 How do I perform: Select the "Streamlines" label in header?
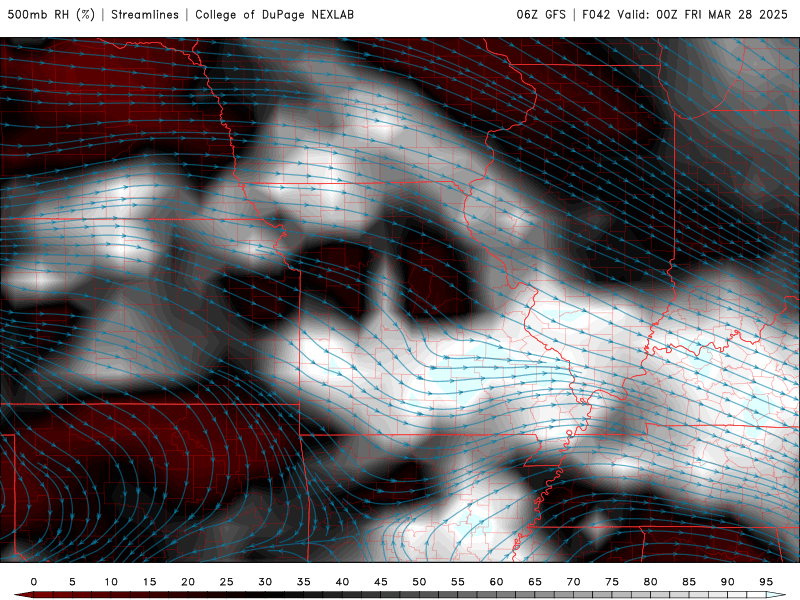click(x=145, y=15)
